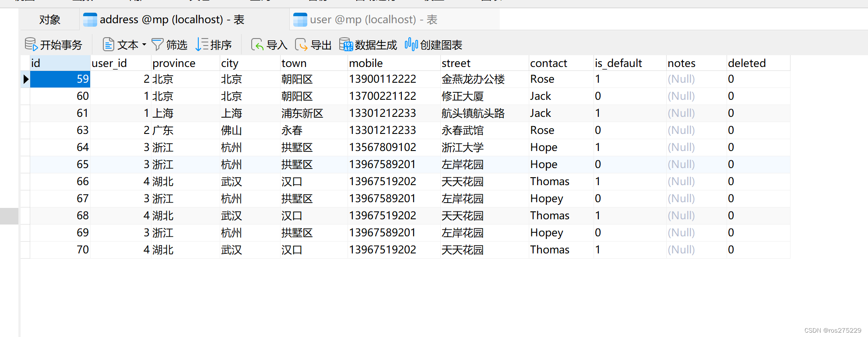Click the 导出 button label
Viewport: 868px width, 337px height.
pos(321,45)
